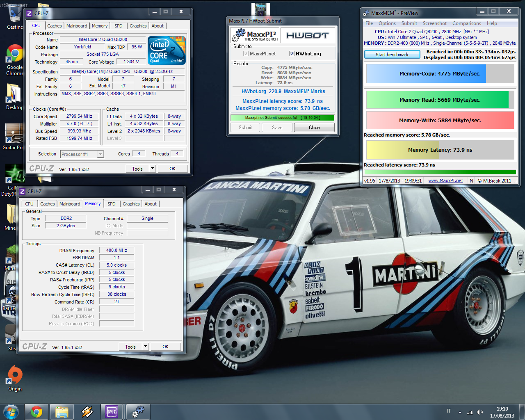Open Comparisons menu in MaxxMEM
525x420 pixels.
tap(467, 23)
